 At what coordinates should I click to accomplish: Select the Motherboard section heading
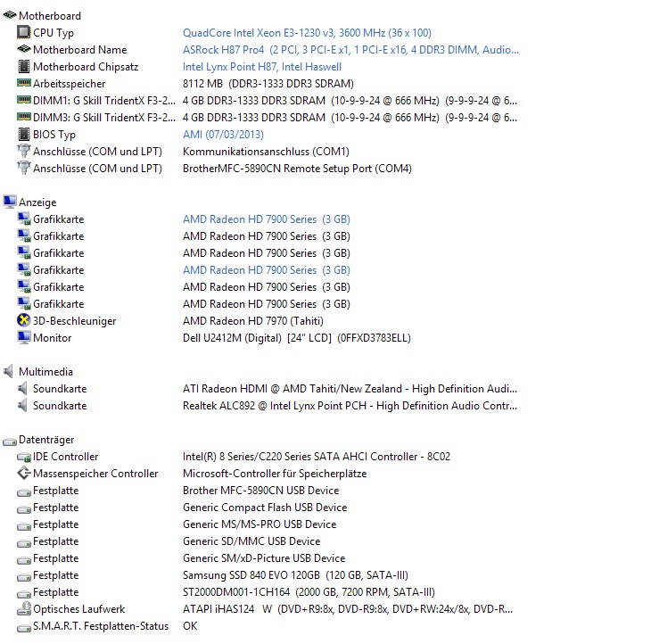pos(50,15)
